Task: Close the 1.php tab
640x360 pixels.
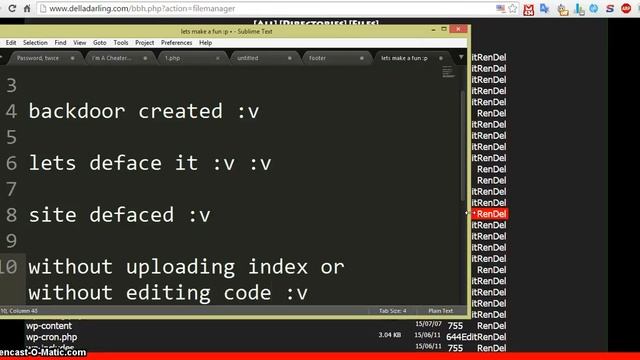Action: (218, 58)
